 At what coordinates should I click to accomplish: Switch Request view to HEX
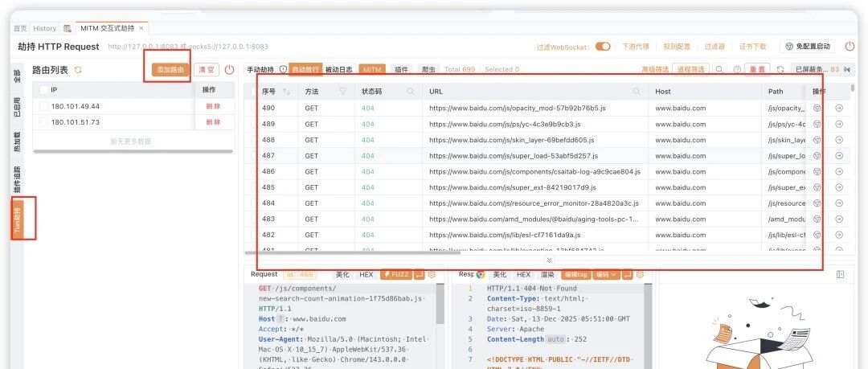366,274
